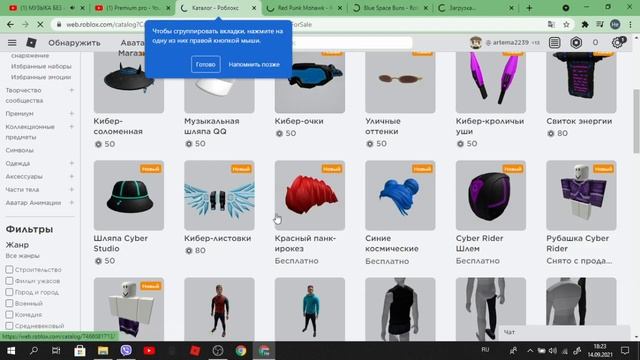The height and width of the screenshot is (360, 640).
Task: Expand Коллекционные предметы category
Action: 71,127
